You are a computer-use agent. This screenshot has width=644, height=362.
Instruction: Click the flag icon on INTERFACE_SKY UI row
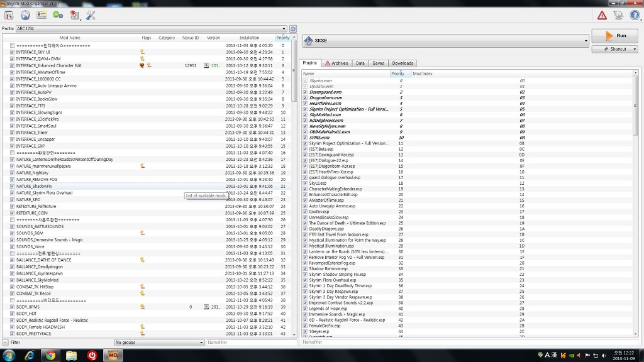point(142,52)
